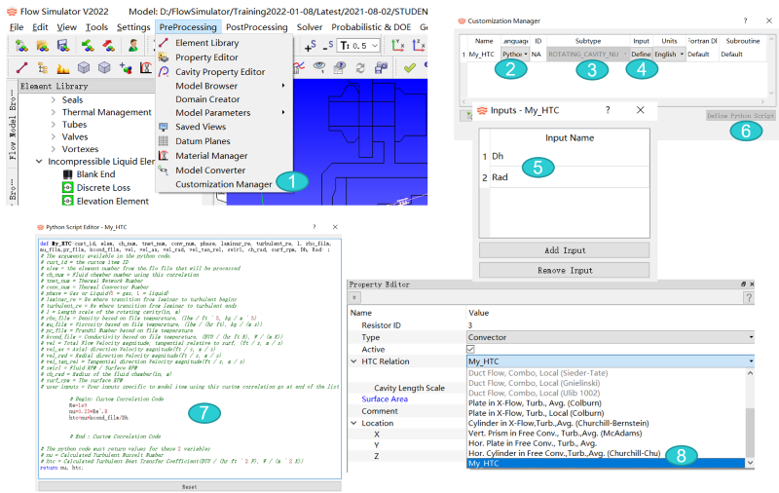Screen dimensions: 779x493
Task: Collapse the Incompressible Liquid Elements node
Action: coord(39,162)
